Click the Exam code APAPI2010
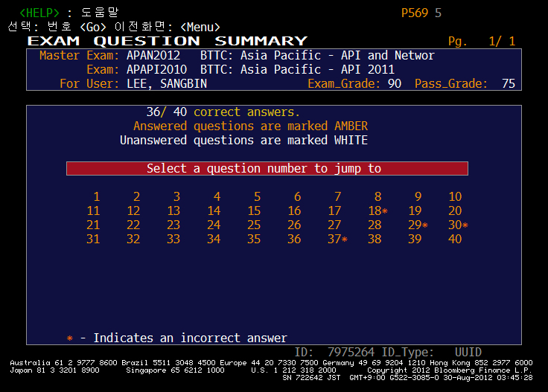548x392 pixels. (157, 69)
